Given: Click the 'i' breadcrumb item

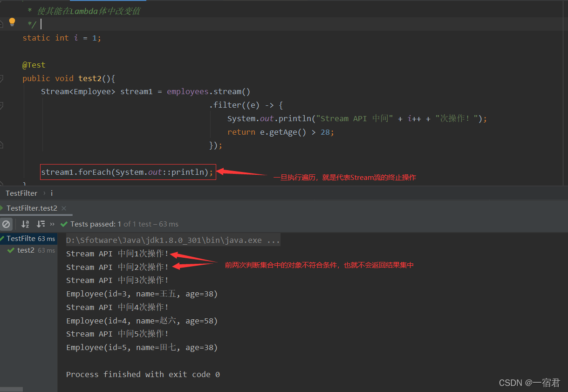Looking at the screenshot, I should pyautogui.click(x=52, y=193).
